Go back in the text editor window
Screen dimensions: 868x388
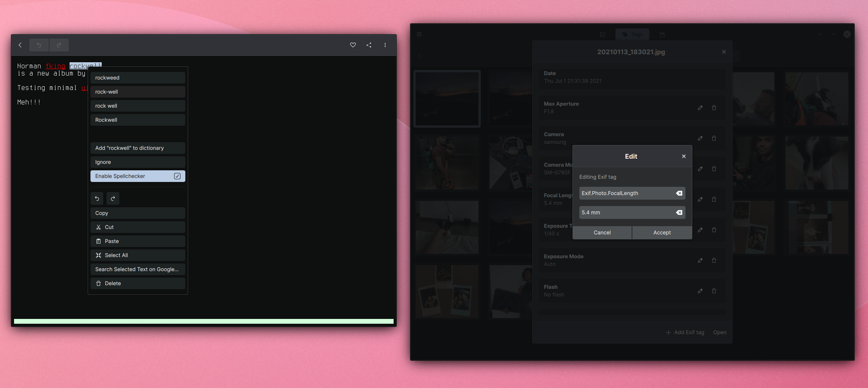click(x=20, y=45)
